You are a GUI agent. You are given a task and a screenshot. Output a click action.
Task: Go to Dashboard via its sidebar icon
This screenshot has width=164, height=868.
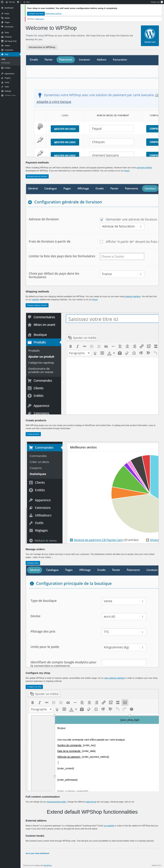coord(2,8)
